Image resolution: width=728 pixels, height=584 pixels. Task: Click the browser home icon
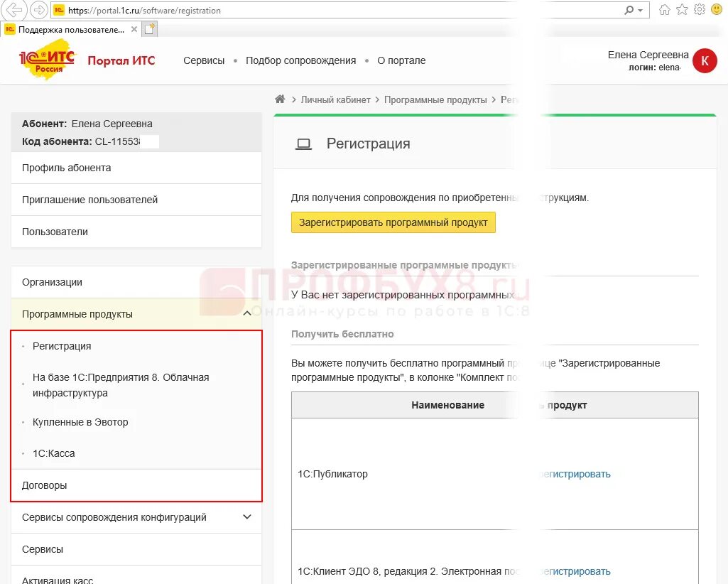665,10
